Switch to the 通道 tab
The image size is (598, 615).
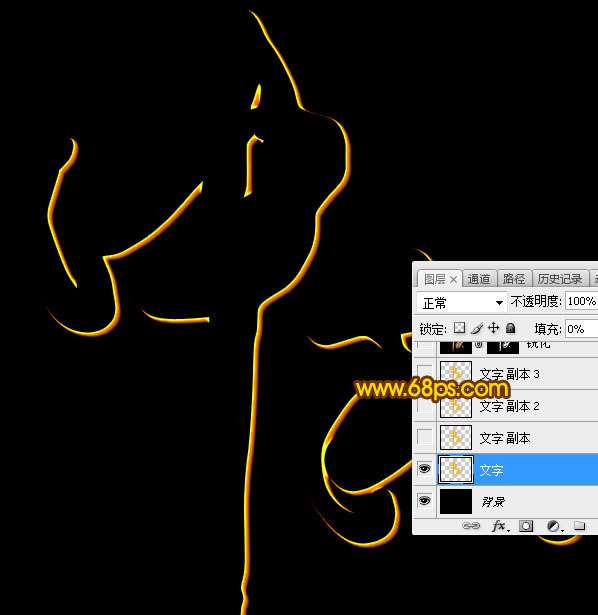[x=479, y=279]
